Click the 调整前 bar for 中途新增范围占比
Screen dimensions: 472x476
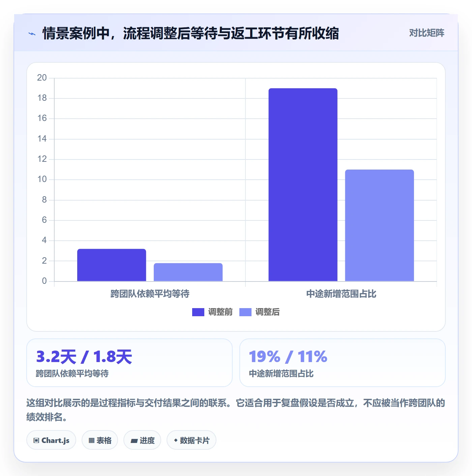click(303, 185)
